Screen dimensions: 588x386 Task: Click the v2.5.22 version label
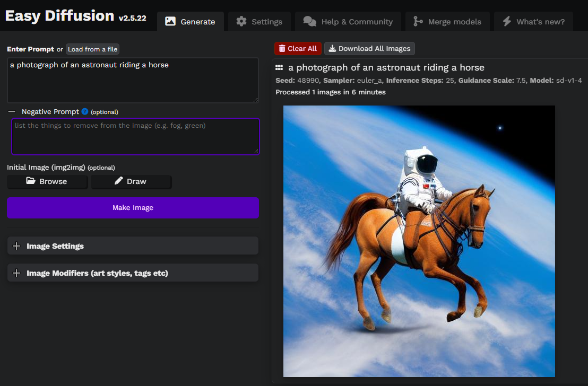(132, 18)
